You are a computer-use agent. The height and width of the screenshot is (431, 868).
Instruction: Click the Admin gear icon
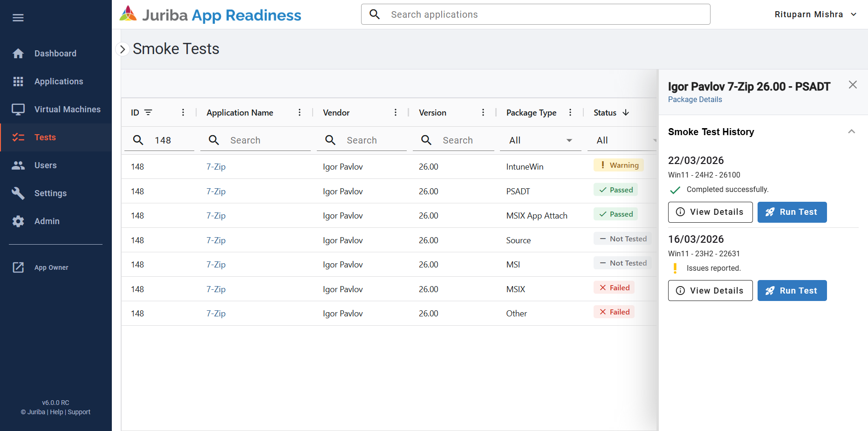[18, 221]
